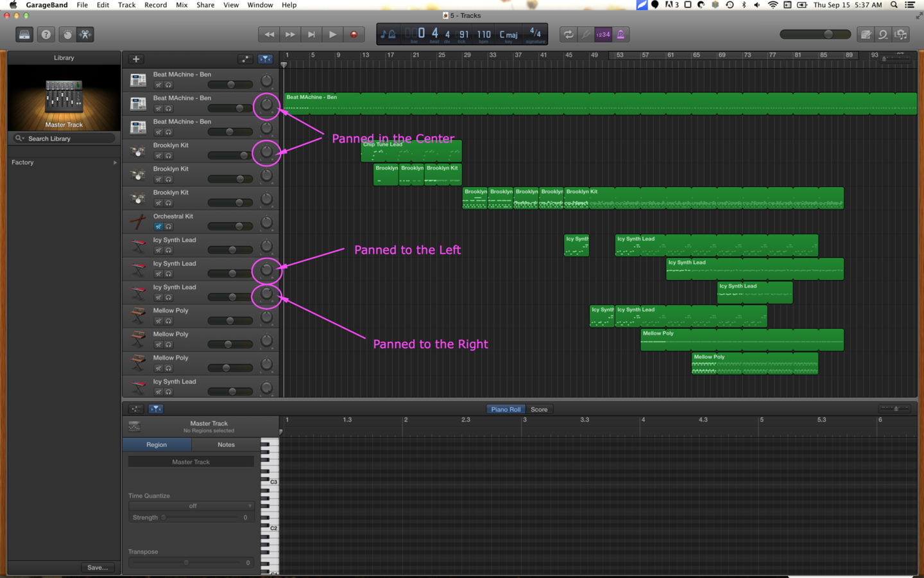Screen dimensions: 924x578
Task: Show the Smart Controls knob button
Action: (67, 35)
